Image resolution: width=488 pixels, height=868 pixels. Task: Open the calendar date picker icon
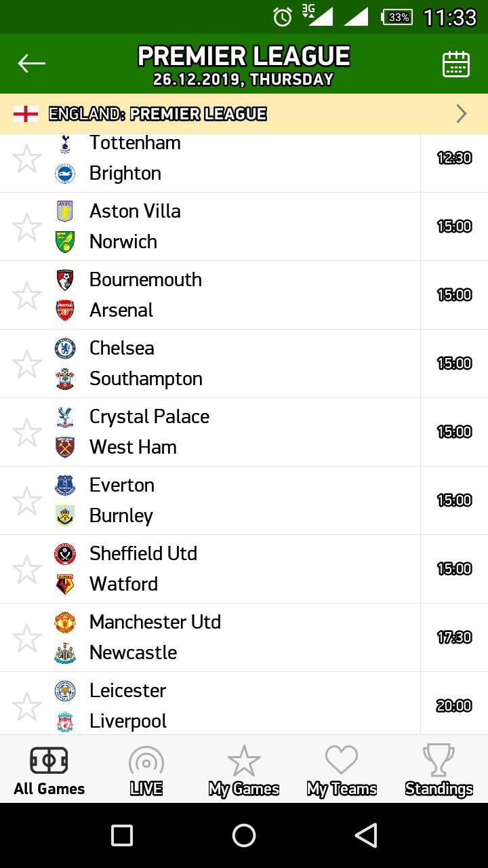[456, 64]
